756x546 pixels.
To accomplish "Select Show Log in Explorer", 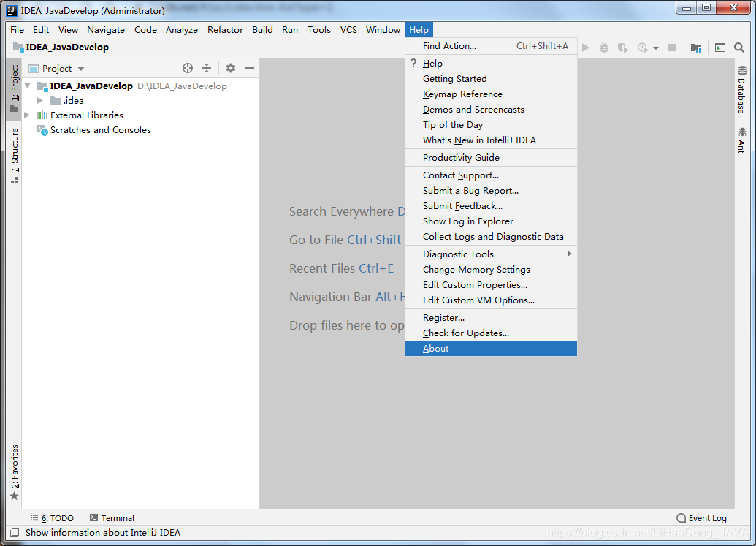I will [x=491, y=221].
